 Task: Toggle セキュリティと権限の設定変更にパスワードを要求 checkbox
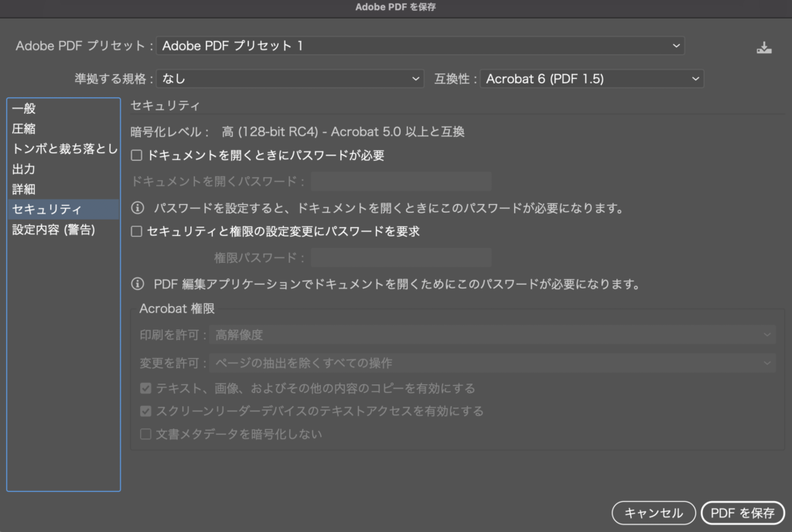pos(137,231)
